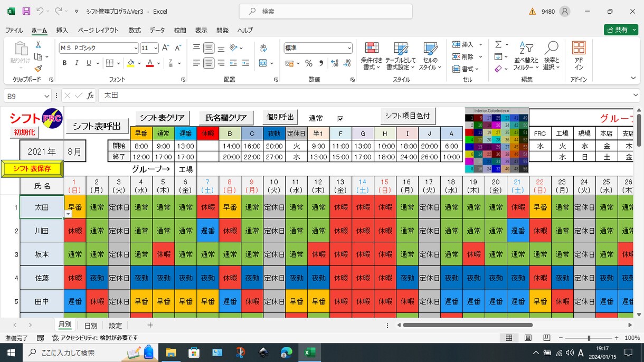Viewport: 644px width, 362px height.
Task: Switch to Normal view in status bar
Action: click(509, 338)
